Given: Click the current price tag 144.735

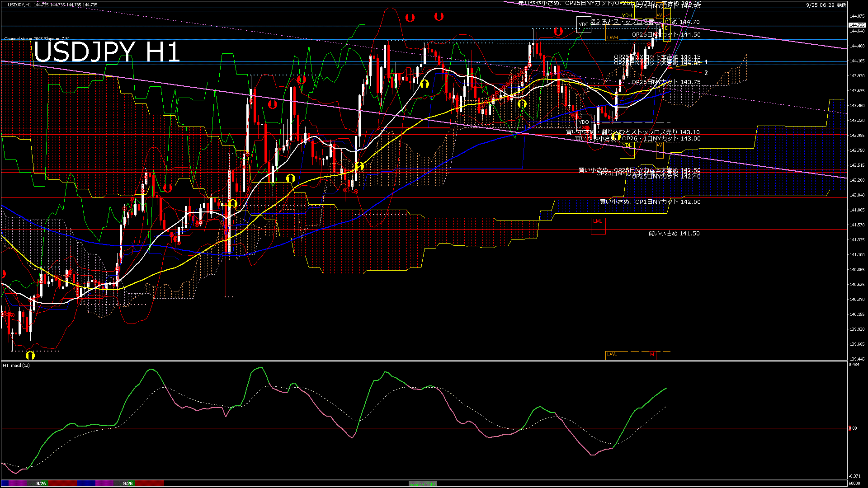Looking at the screenshot, I should click(857, 25).
